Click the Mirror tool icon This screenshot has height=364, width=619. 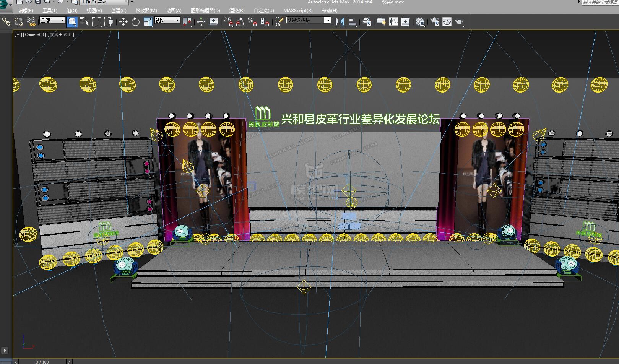[340, 22]
